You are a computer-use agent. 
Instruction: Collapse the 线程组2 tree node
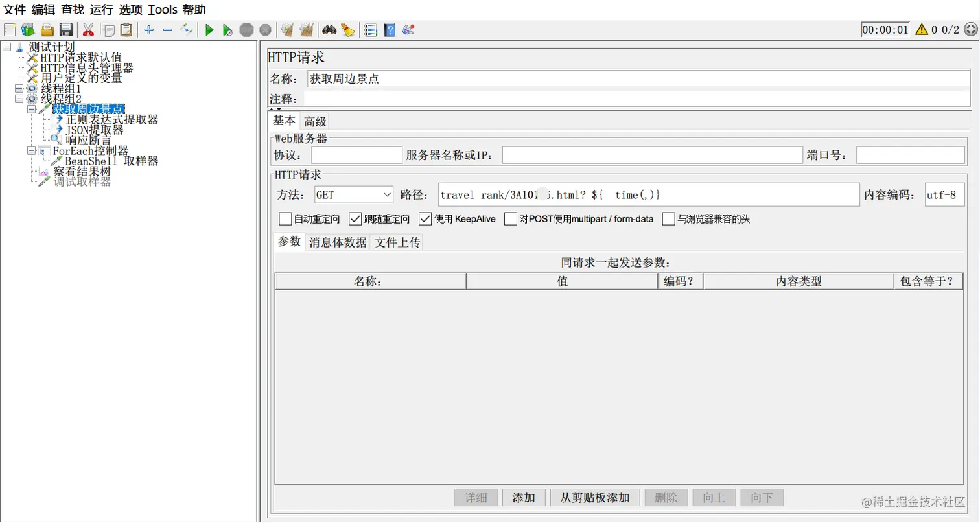(19, 98)
